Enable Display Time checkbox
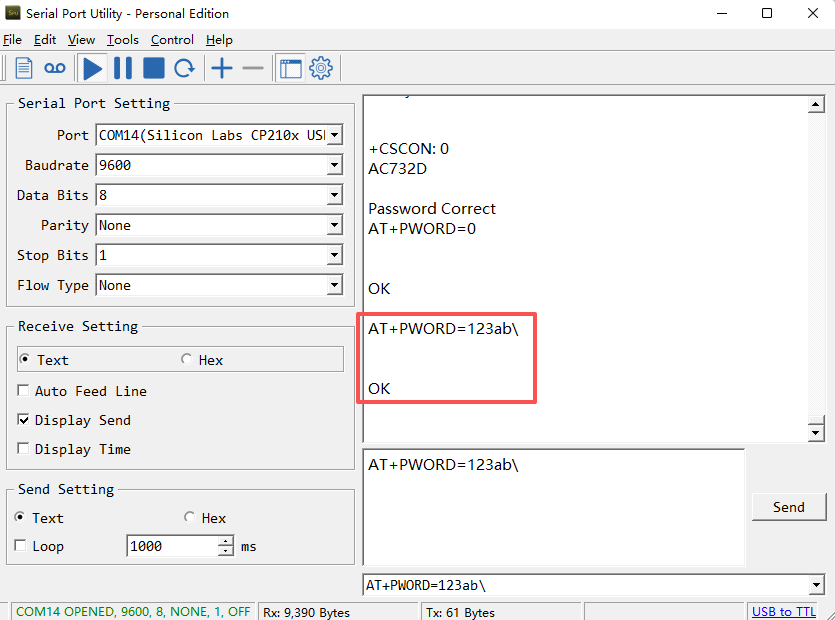Screen dimensions: 835x620 [23, 448]
